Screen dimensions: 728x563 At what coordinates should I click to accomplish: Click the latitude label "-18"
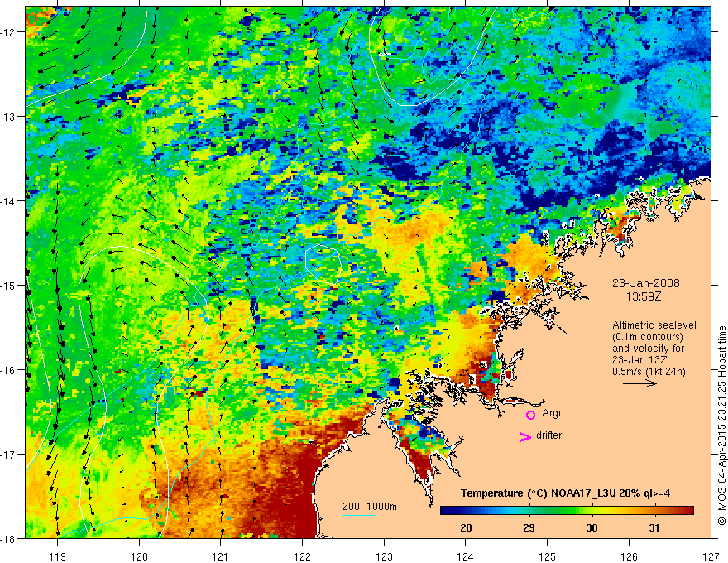click(x=9, y=538)
